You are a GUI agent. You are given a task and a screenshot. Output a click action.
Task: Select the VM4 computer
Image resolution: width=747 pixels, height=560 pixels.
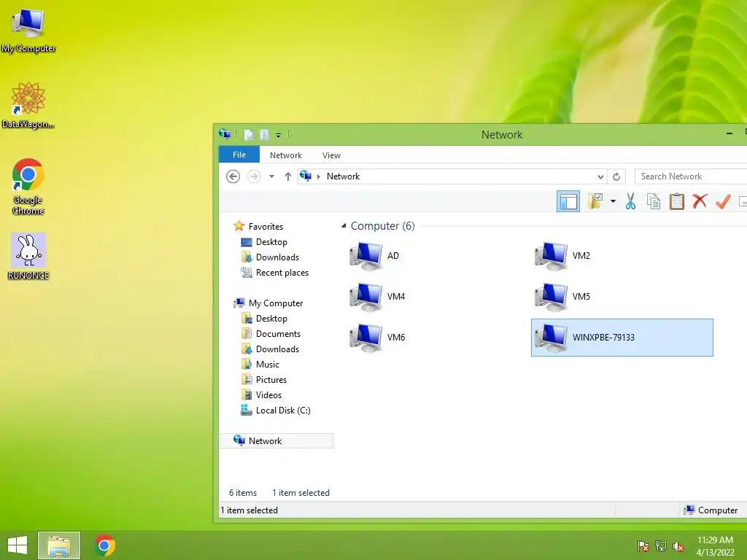379,297
